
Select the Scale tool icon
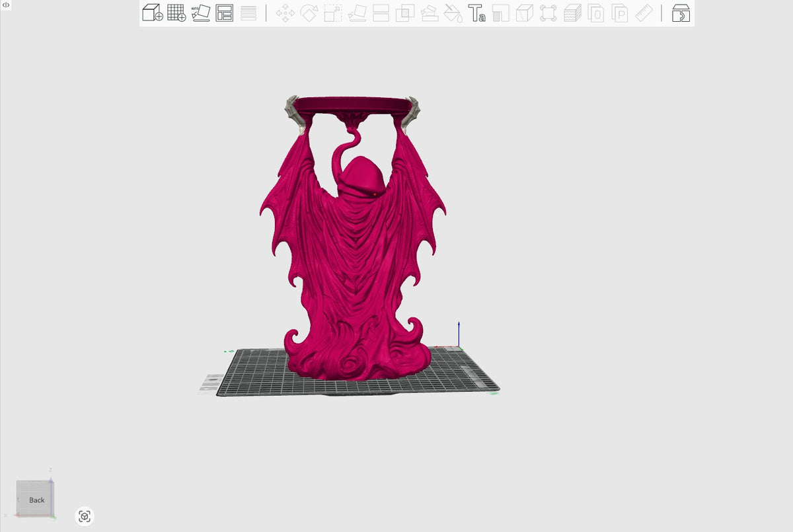pyautogui.click(x=333, y=13)
